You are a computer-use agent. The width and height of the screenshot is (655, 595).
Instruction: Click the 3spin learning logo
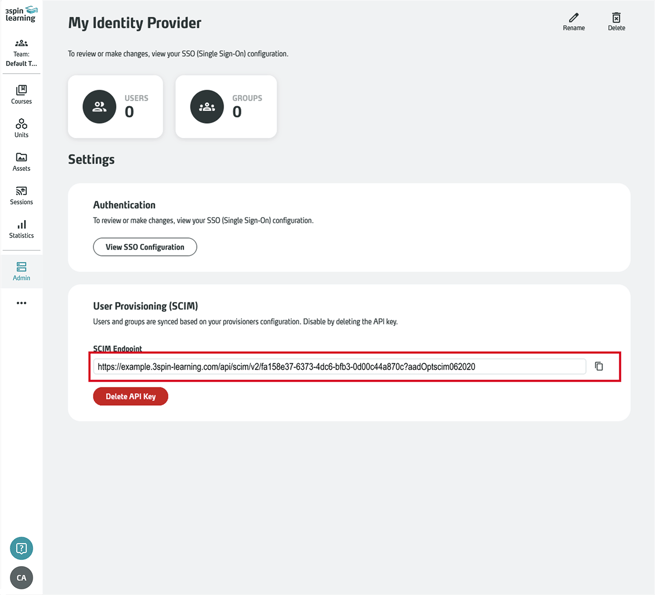(x=21, y=14)
